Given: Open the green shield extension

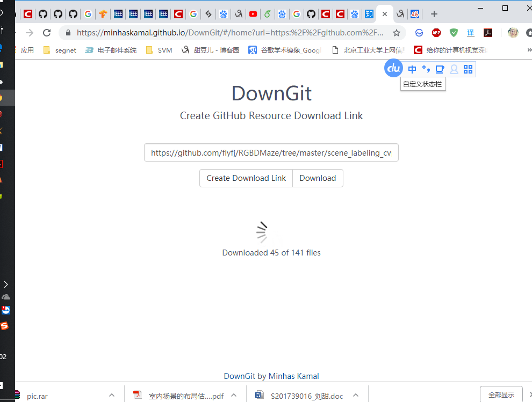Looking at the screenshot, I should [x=454, y=33].
